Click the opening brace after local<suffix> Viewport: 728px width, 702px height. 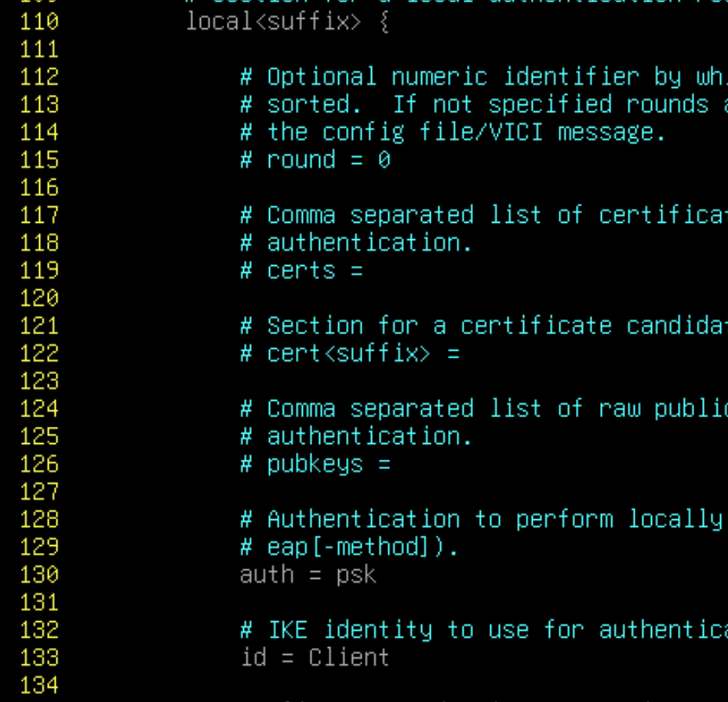[x=384, y=22]
